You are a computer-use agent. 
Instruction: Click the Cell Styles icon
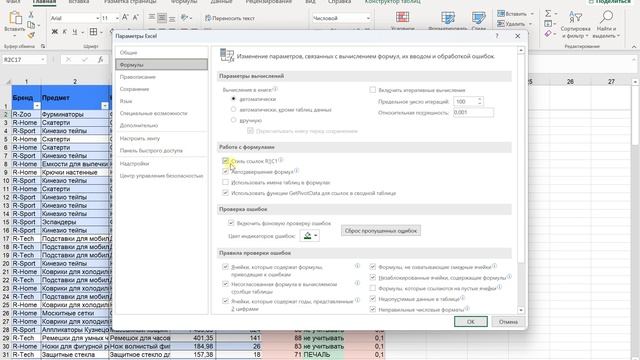click(478, 18)
